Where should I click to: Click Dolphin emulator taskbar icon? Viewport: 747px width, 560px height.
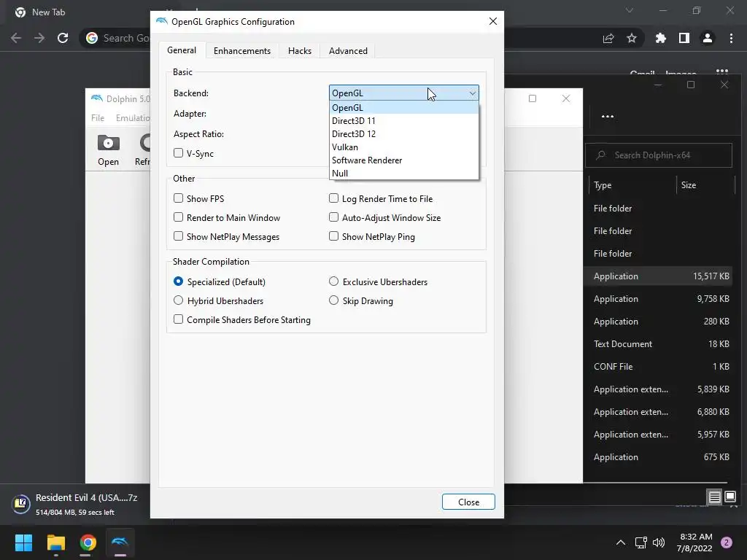(120, 542)
